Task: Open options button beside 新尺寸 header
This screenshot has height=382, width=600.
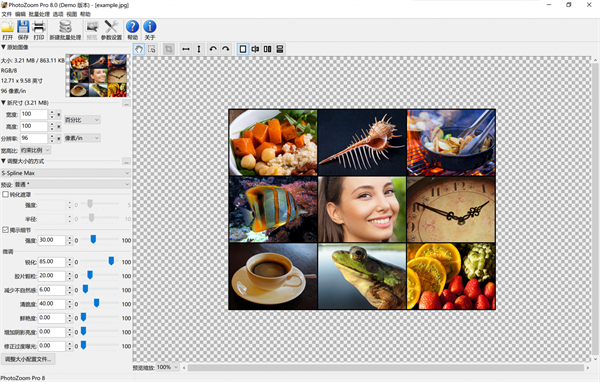Action: (x=126, y=103)
